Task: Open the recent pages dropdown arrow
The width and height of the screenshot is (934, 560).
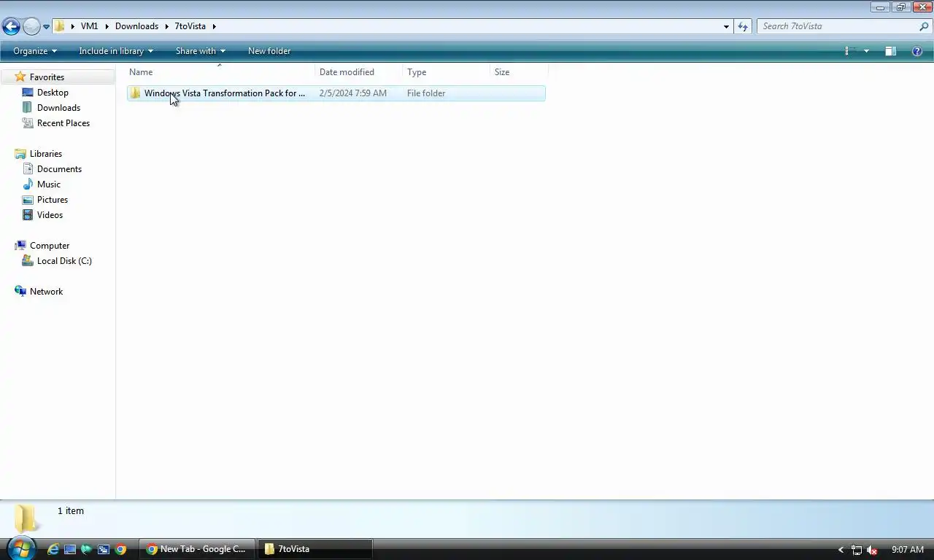Action: (46, 27)
